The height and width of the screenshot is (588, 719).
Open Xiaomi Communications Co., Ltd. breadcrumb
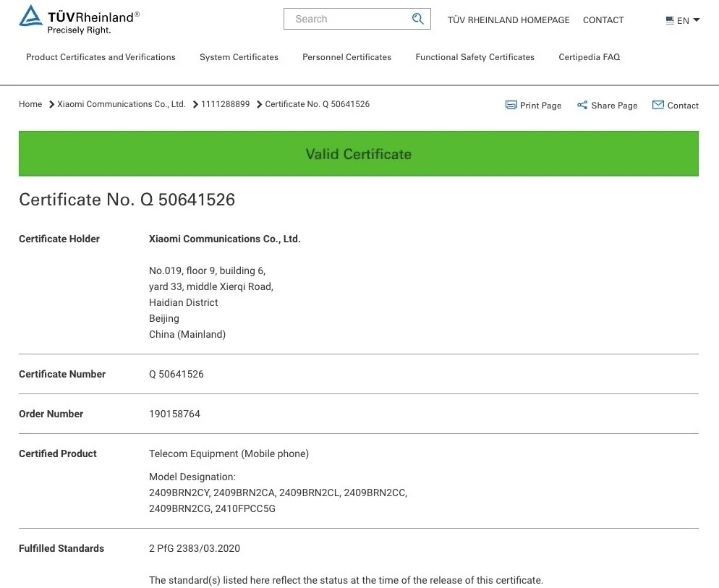pos(121,104)
